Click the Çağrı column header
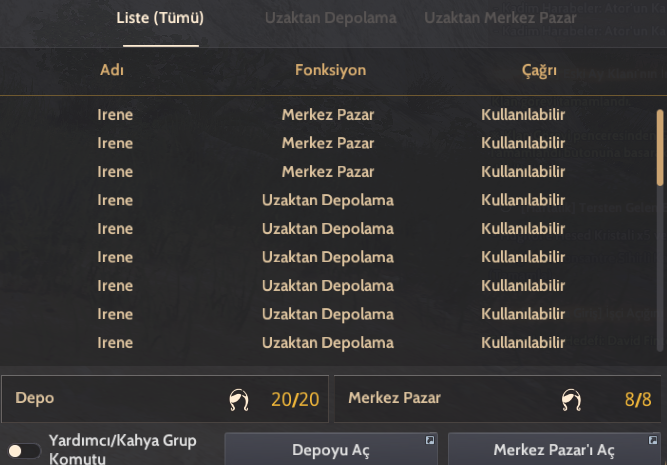The height and width of the screenshot is (465, 667). click(539, 71)
